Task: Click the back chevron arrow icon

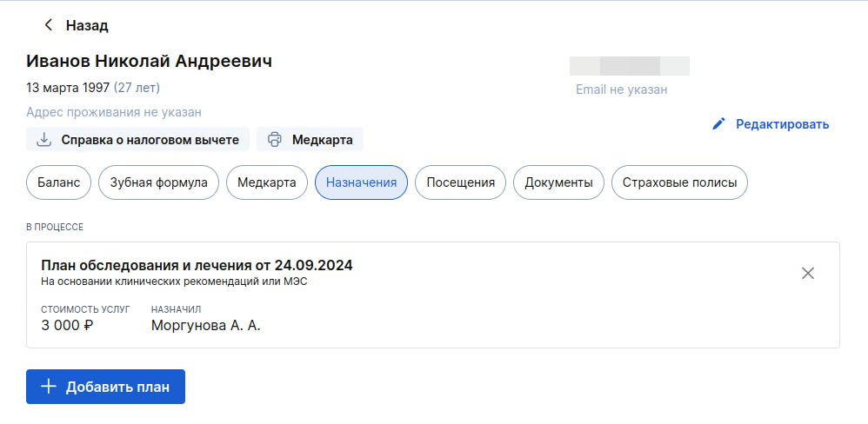Action: point(49,25)
